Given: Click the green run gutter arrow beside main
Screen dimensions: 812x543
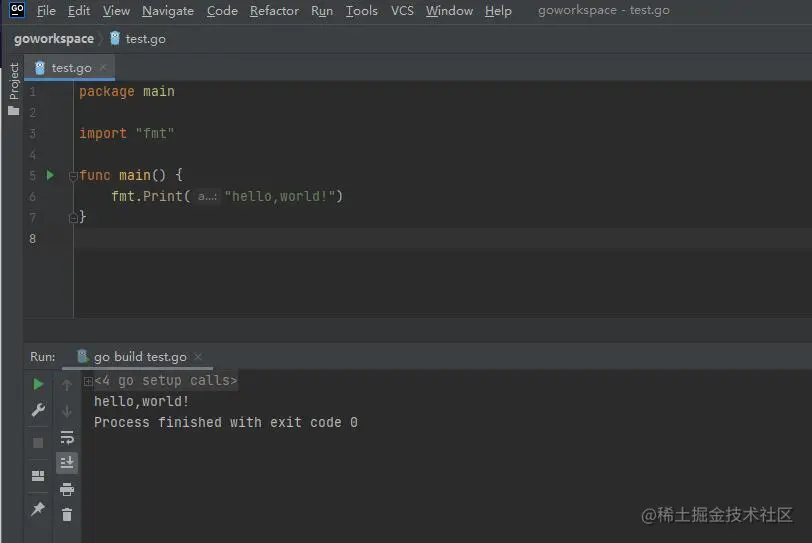Looking at the screenshot, I should (50, 175).
